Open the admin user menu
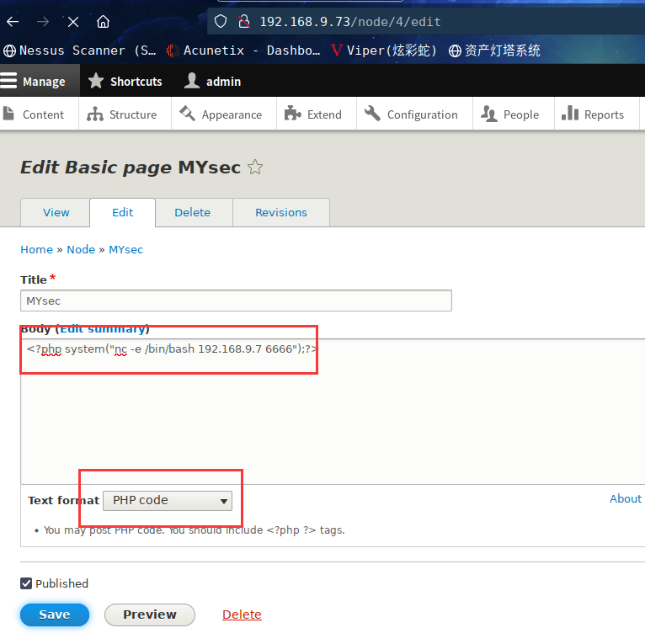 [212, 82]
